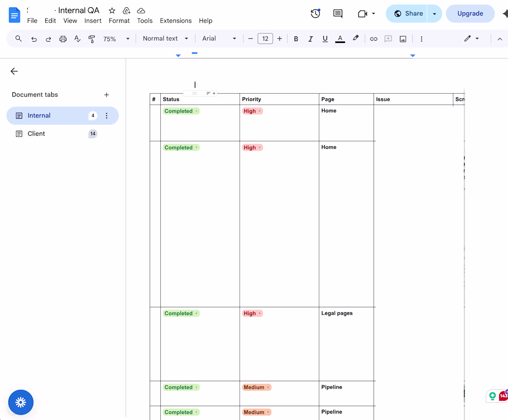Screen dimensions: 508x420
Task: Search the menus magnifier icon
Action: coord(18,38)
